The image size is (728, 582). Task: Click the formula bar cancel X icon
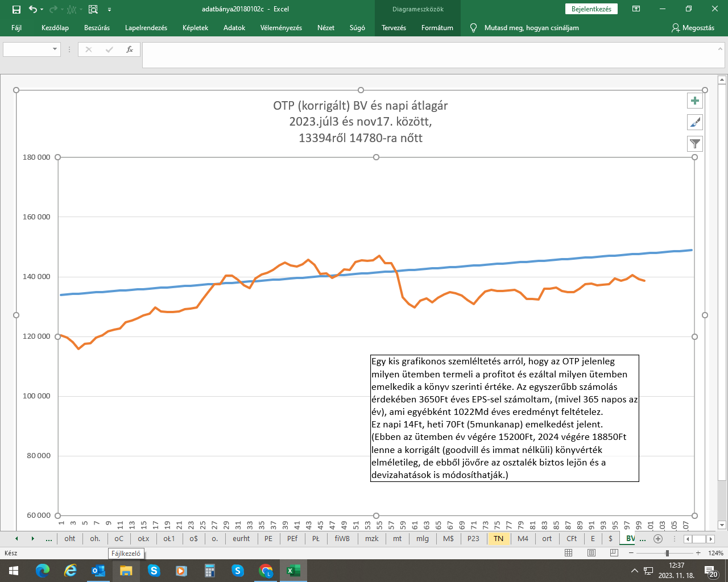click(x=89, y=49)
